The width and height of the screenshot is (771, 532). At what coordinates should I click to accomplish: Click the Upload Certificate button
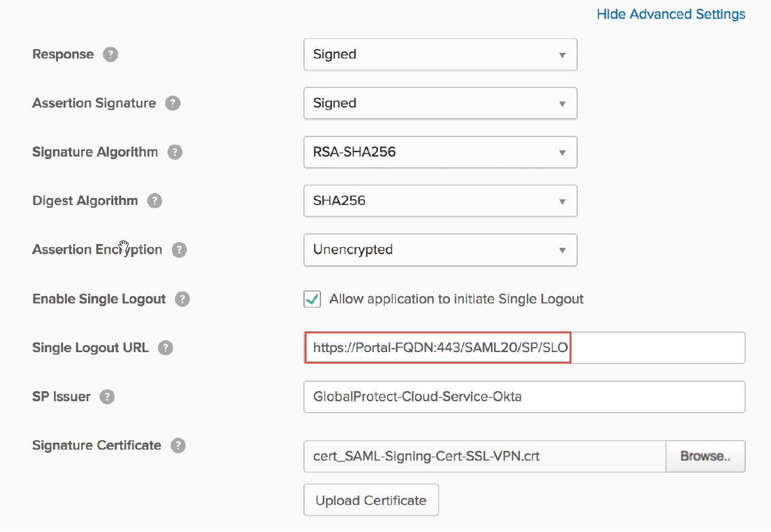coord(371,501)
